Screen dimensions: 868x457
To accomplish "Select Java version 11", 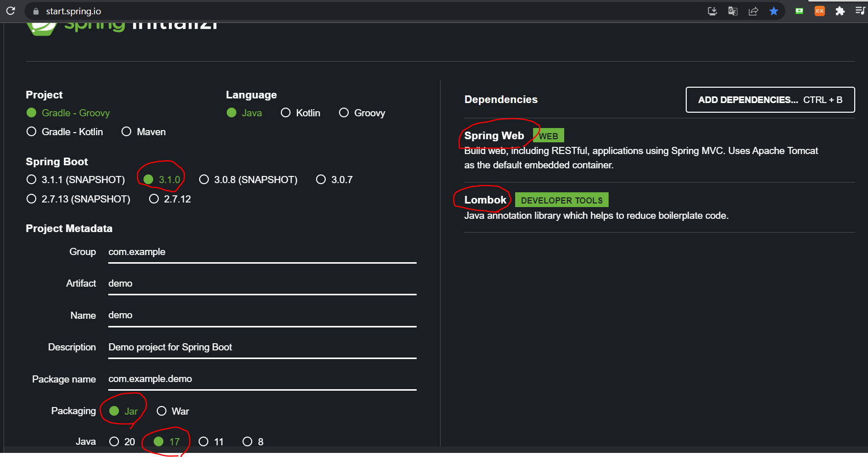I will point(211,442).
